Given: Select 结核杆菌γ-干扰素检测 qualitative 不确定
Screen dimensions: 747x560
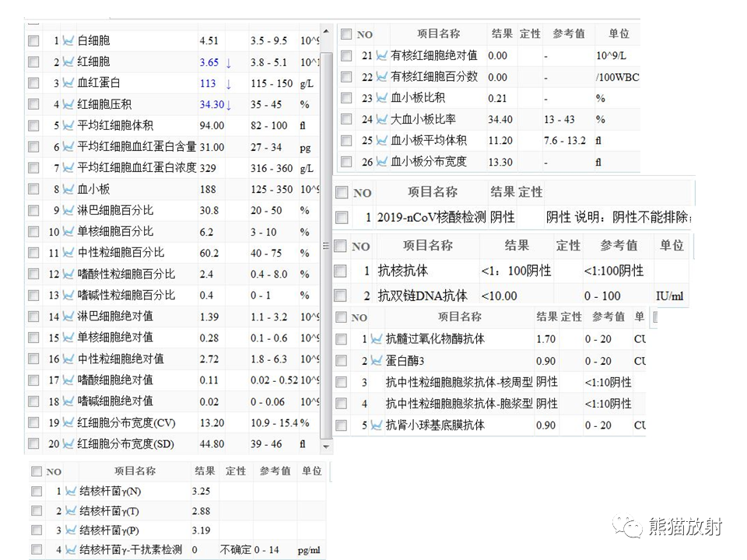Looking at the screenshot, I should tap(235, 550).
